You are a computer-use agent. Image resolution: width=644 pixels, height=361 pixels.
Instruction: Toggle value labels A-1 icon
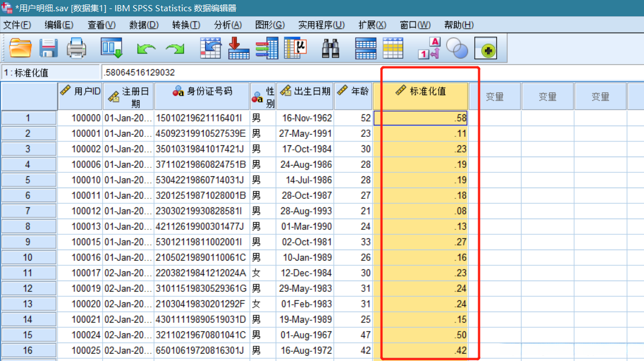click(430, 48)
